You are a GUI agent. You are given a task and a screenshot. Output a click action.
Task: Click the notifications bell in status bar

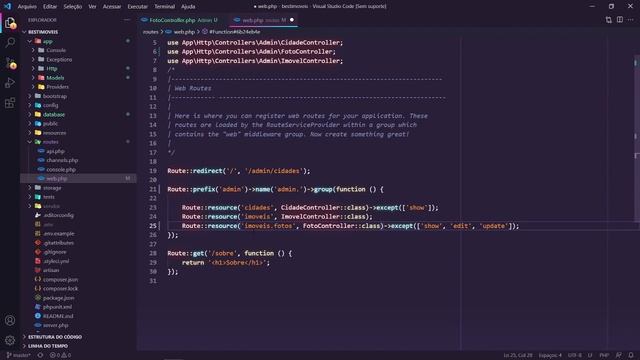pos(631,355)
